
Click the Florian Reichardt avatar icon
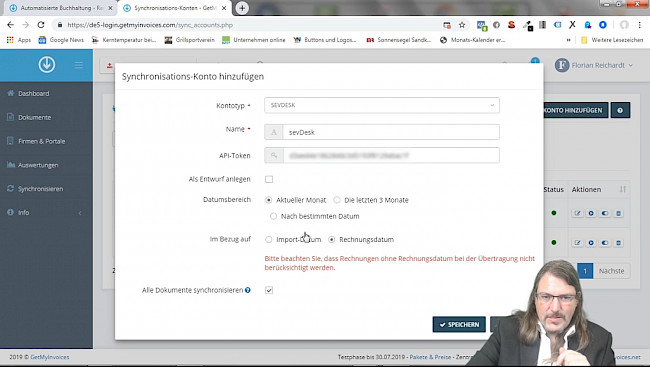coord(562,65)
